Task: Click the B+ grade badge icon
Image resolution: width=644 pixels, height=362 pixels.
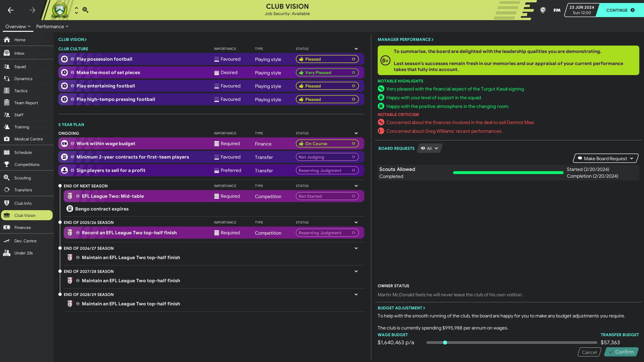Action: click(x=385, y=61)
